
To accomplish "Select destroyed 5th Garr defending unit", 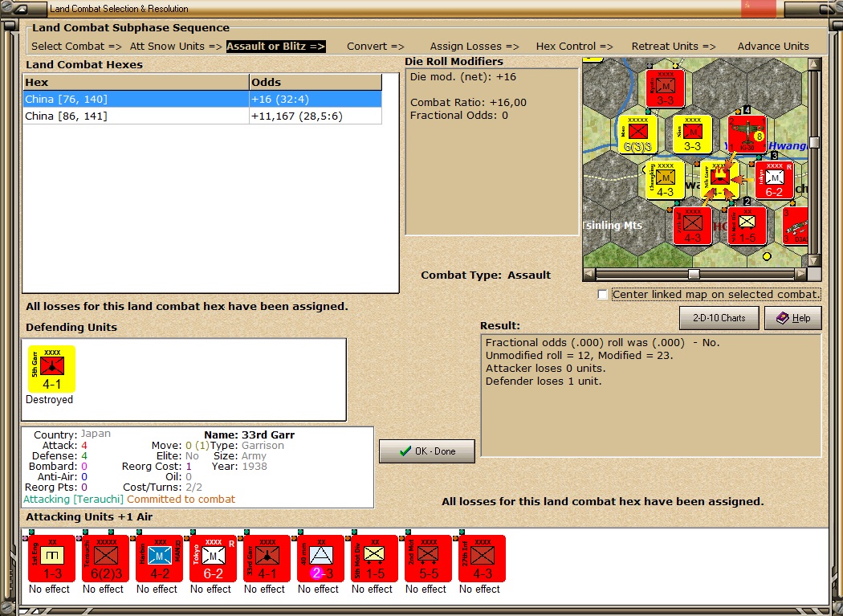I will coord(51,369).
